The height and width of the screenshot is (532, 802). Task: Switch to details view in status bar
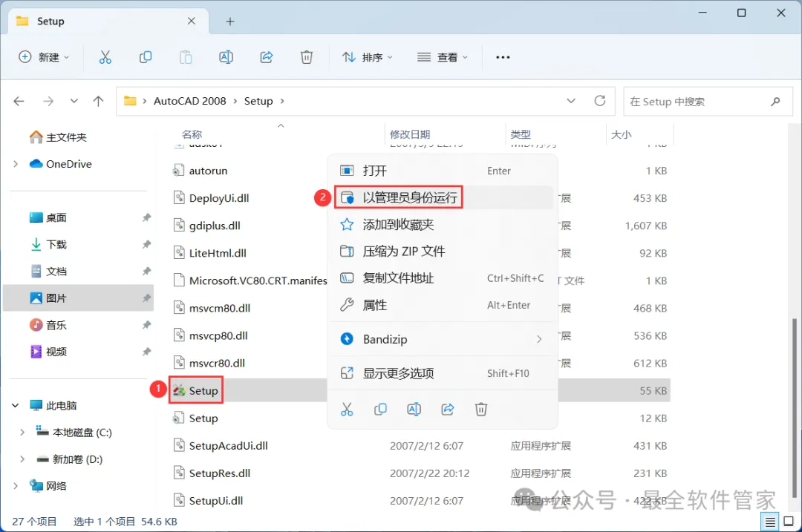(x=770, y=522)
